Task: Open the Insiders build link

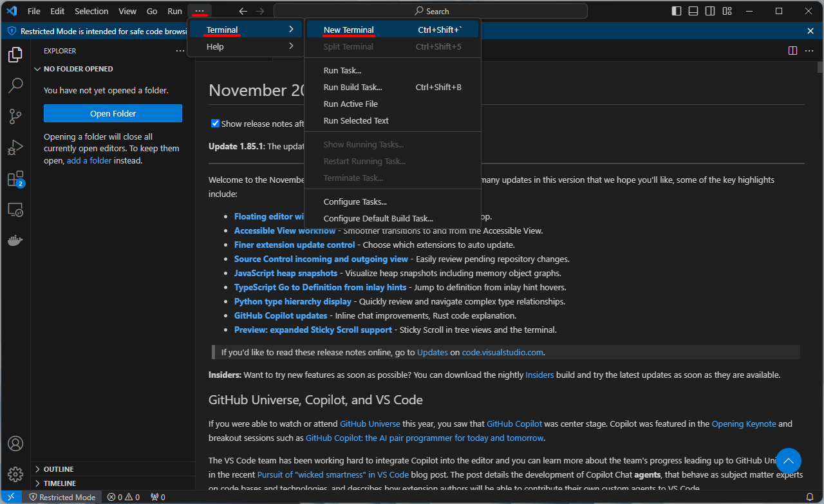Action: coord(539,375)
